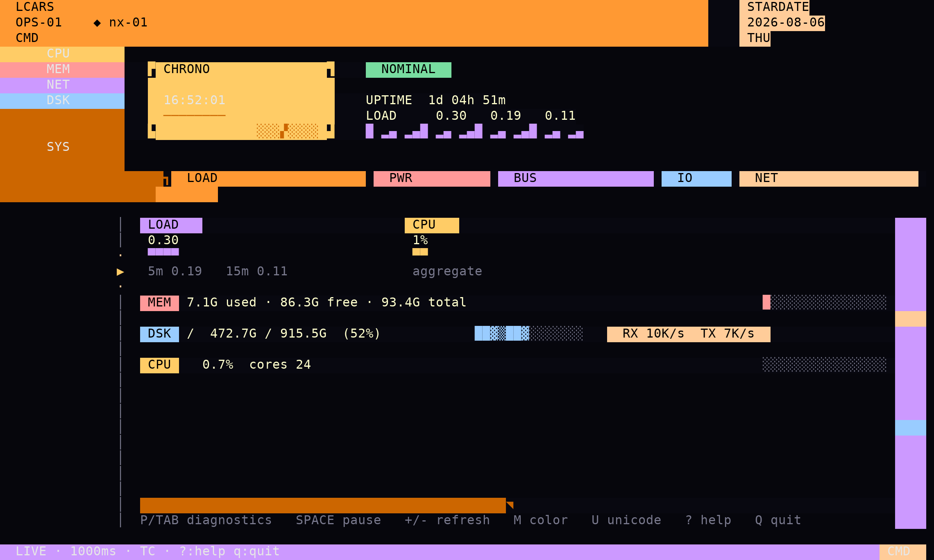This screenshot has width=934, height=560.
Task: Click the CPU dotted gauge bar
Action: (824, 364)
